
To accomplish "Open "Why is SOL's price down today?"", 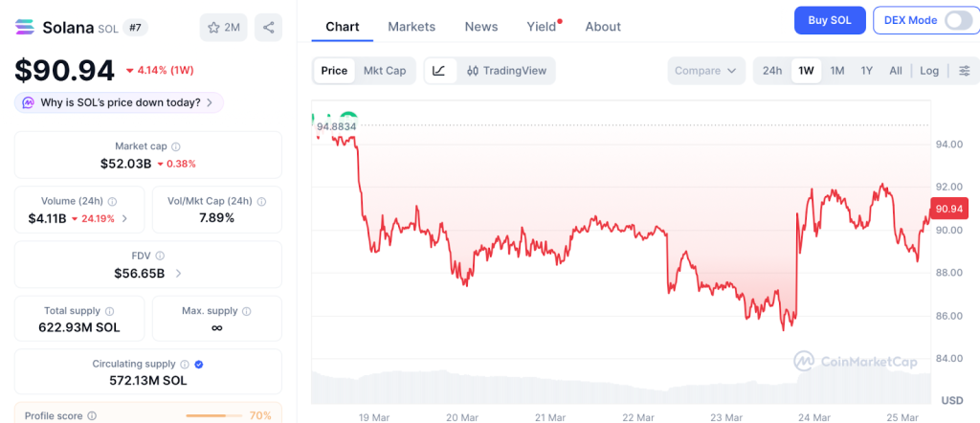I will 120,102.
